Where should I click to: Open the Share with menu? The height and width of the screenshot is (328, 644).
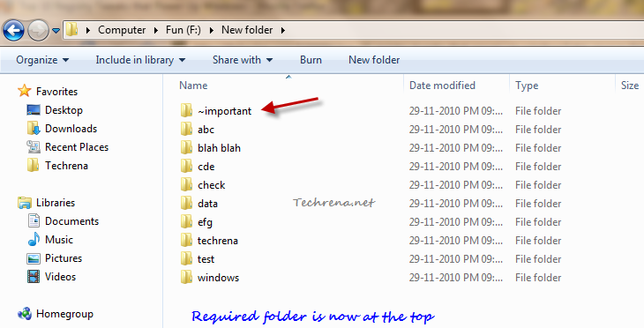[x=243, y=60]
